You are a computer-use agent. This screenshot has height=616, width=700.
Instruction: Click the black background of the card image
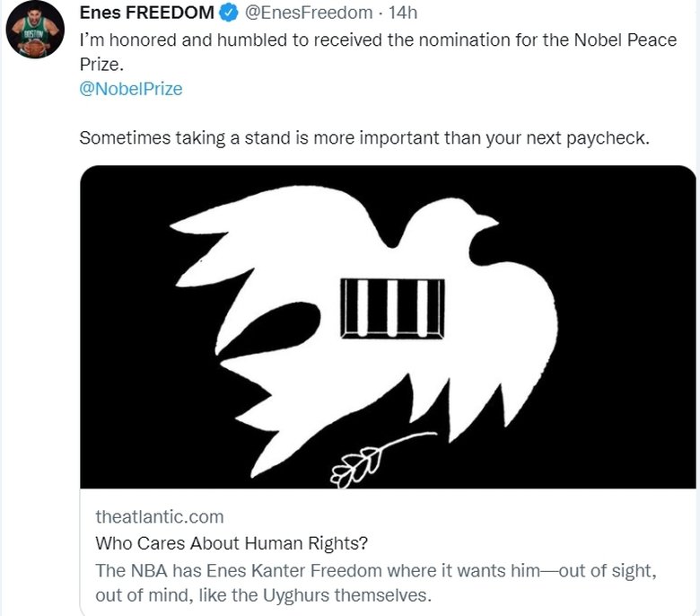[610, 404]
